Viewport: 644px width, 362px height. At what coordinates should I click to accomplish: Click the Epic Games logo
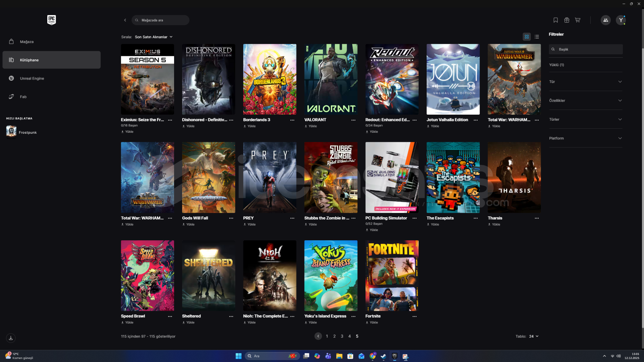pyautogui.click(x=51, y=20)
